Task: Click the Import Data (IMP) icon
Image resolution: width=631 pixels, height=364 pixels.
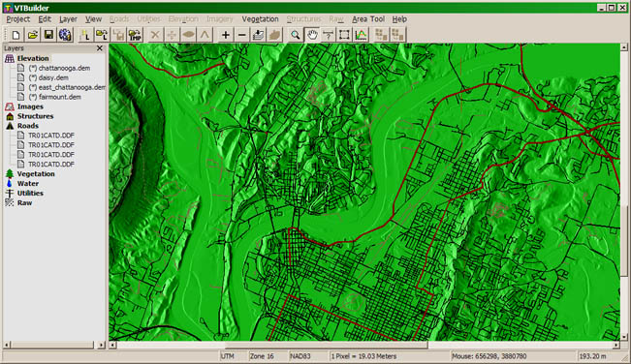Action: [x=135, y=35]
